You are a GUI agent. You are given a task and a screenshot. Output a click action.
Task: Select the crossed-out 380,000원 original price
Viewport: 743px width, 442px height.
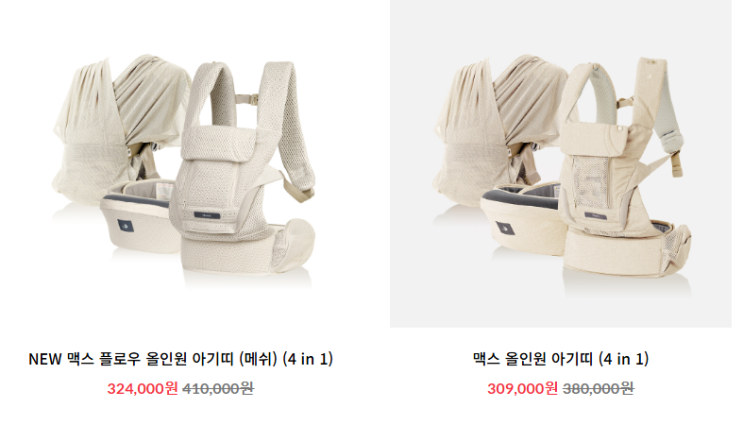click(x=598, y=388)
